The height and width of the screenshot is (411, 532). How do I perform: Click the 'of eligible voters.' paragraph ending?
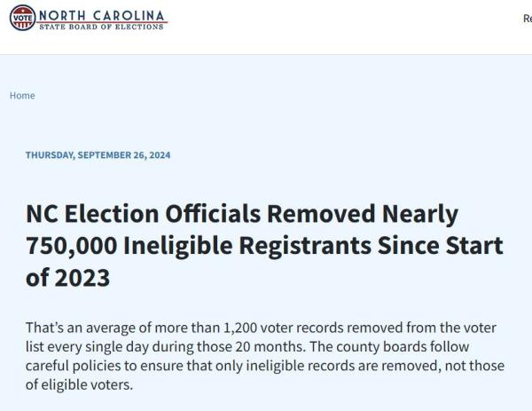(80, 385)
